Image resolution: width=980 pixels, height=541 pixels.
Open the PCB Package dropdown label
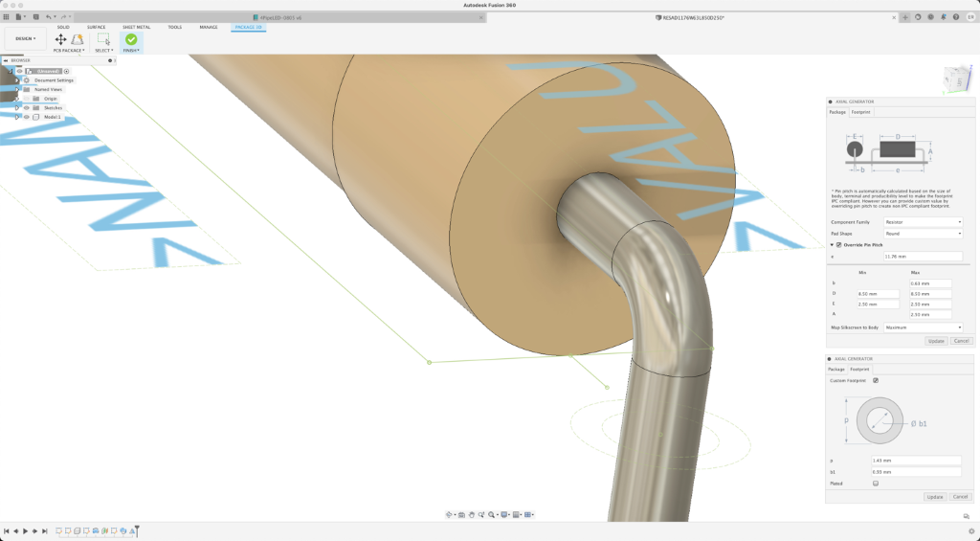click(x=69, y=51)
